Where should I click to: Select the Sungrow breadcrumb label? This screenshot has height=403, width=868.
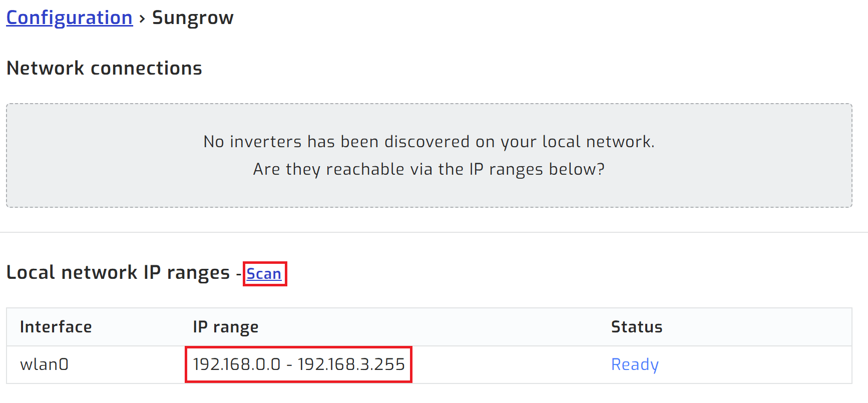tap(192, 17)
